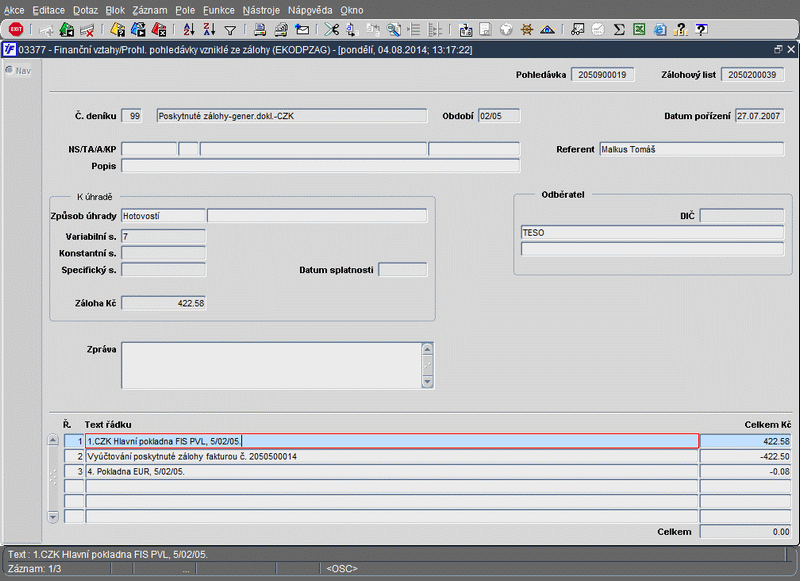Click the red EXIT icon
Screen dimensions: 800x581
coord(16,30)
